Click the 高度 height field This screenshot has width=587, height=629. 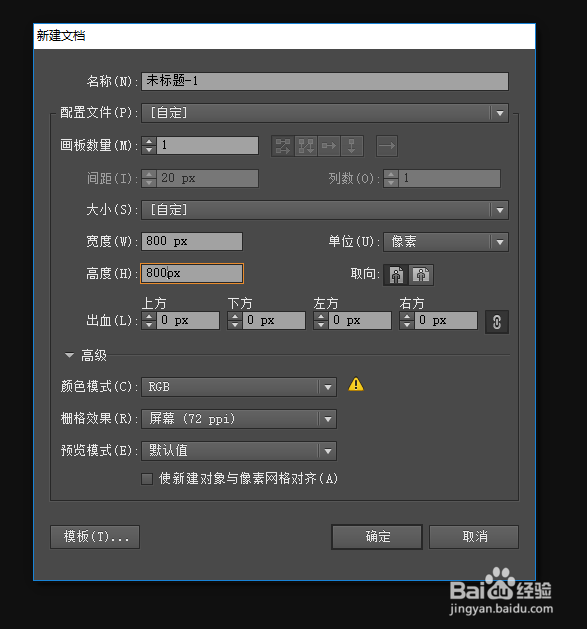(x=192, y=274)
